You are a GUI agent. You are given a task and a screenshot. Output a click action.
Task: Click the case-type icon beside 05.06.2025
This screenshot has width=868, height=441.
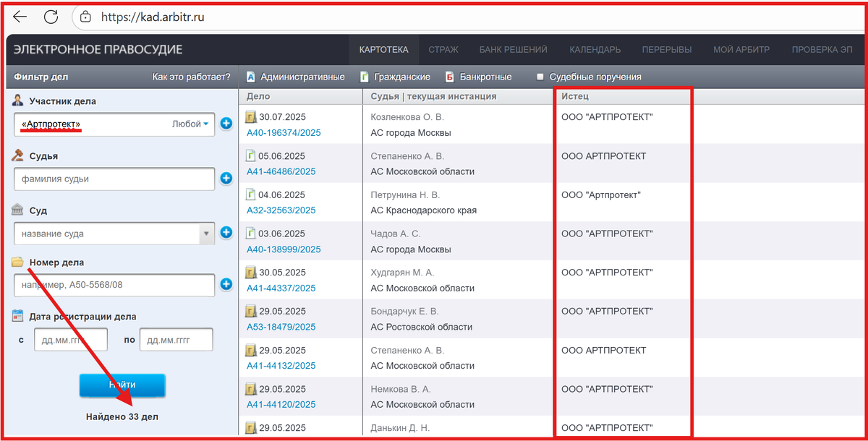click(251, 155)
